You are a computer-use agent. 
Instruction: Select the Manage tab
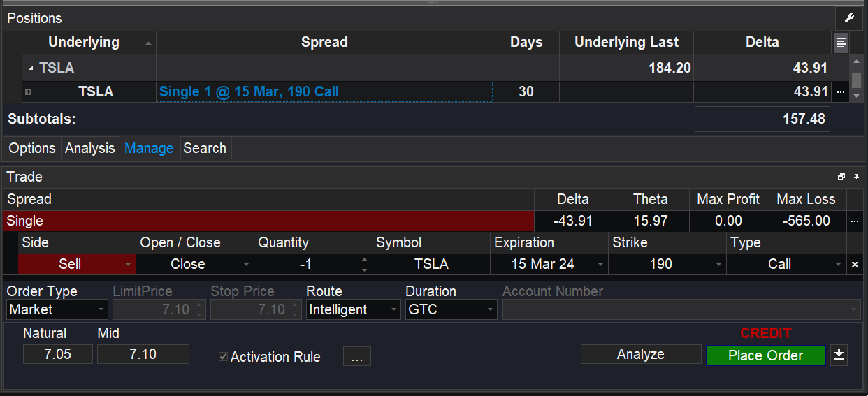point(149,148)
